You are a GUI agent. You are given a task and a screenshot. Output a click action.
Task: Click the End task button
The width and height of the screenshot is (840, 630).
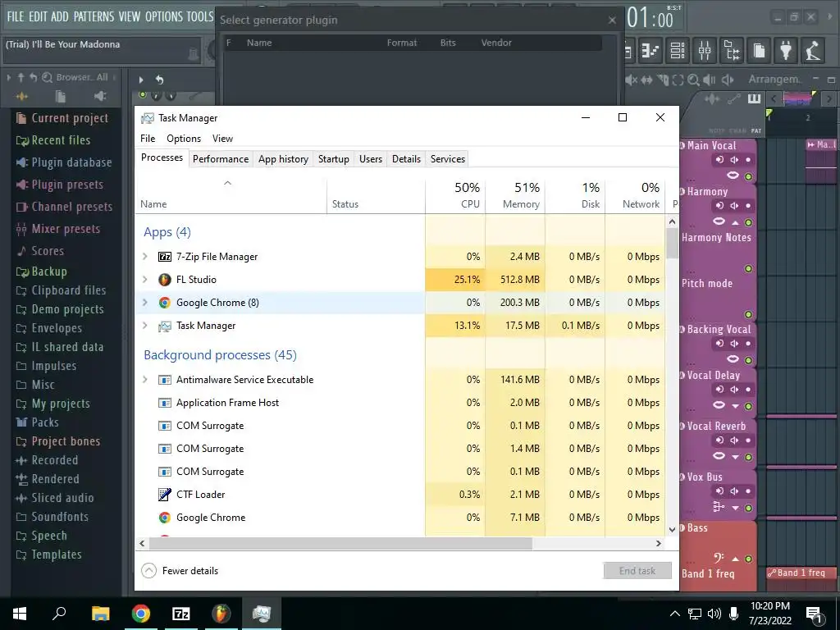[x=637, y=571]
